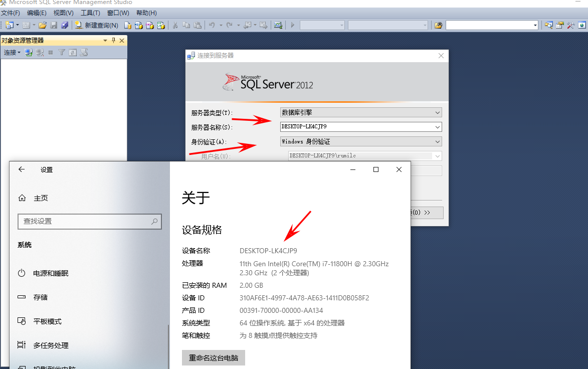
Task: Click the Database Engine Query icon
Action: [x=127, y=25]
